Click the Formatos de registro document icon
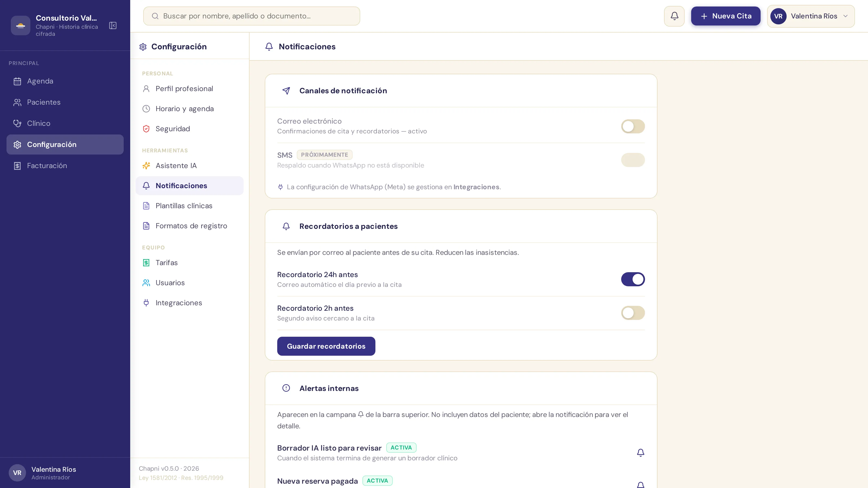 coord(146,226)
